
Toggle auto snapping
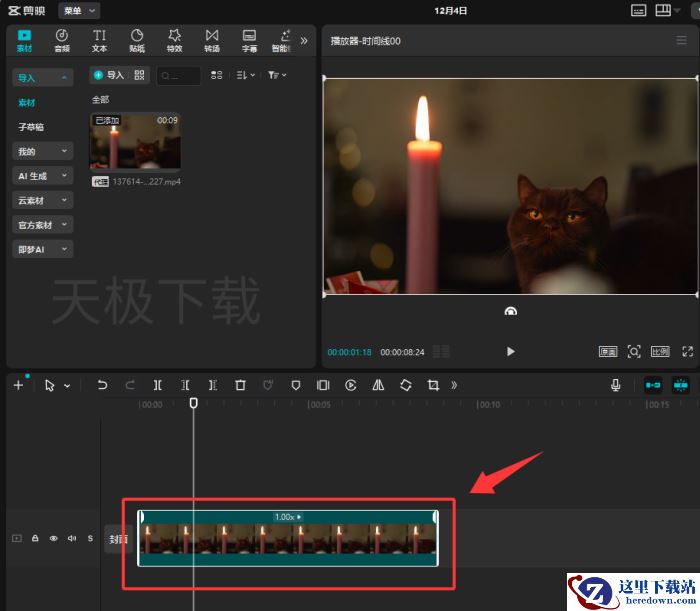pyautogui.click(x=680, y=385)
